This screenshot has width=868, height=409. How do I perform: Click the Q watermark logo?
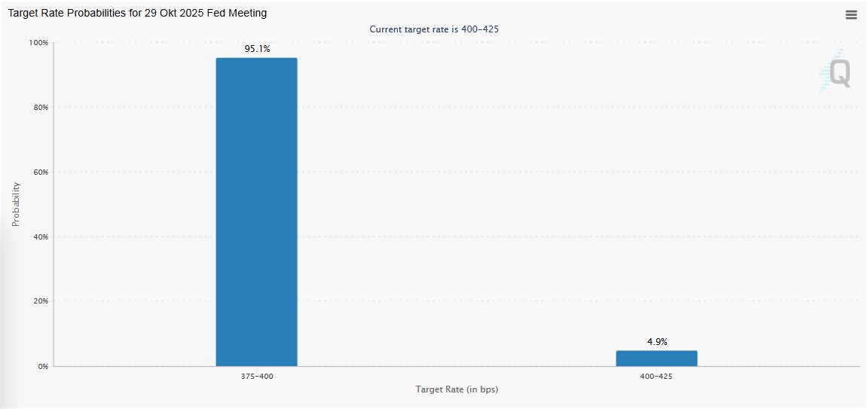pos(840,74)
